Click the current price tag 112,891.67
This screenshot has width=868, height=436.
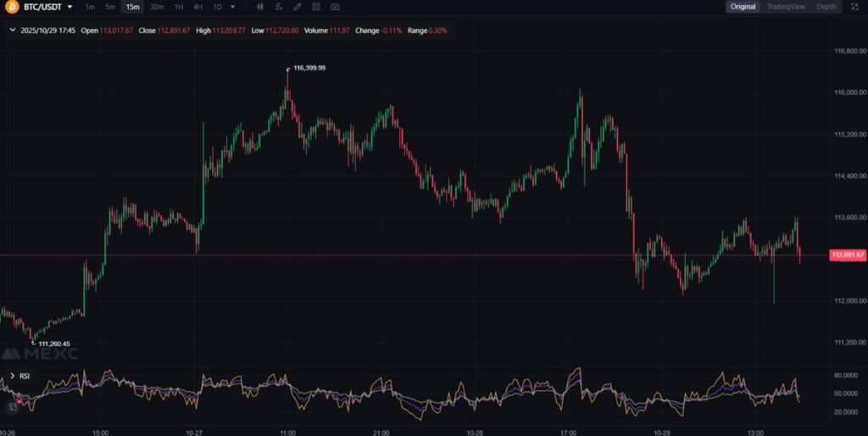point(848,254)
